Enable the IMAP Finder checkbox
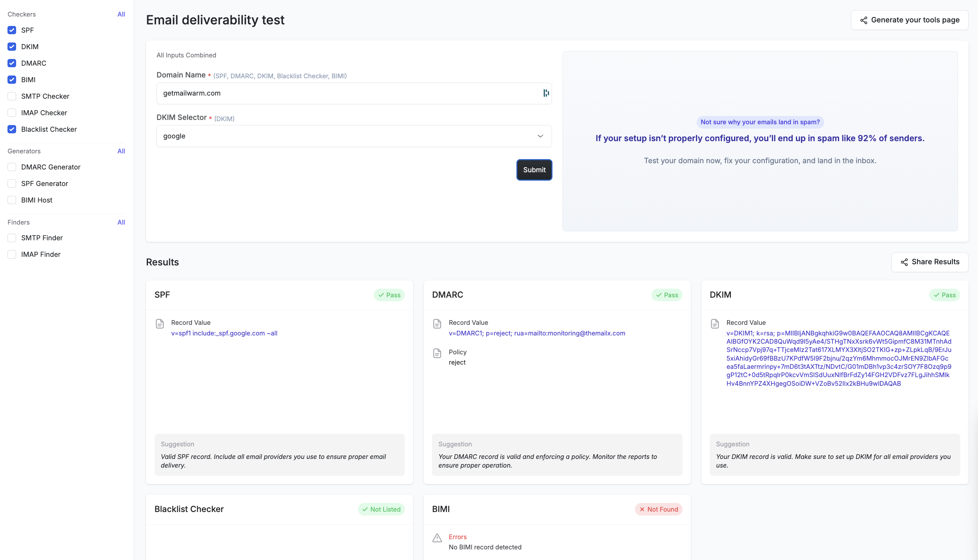 tap(12, 254)
